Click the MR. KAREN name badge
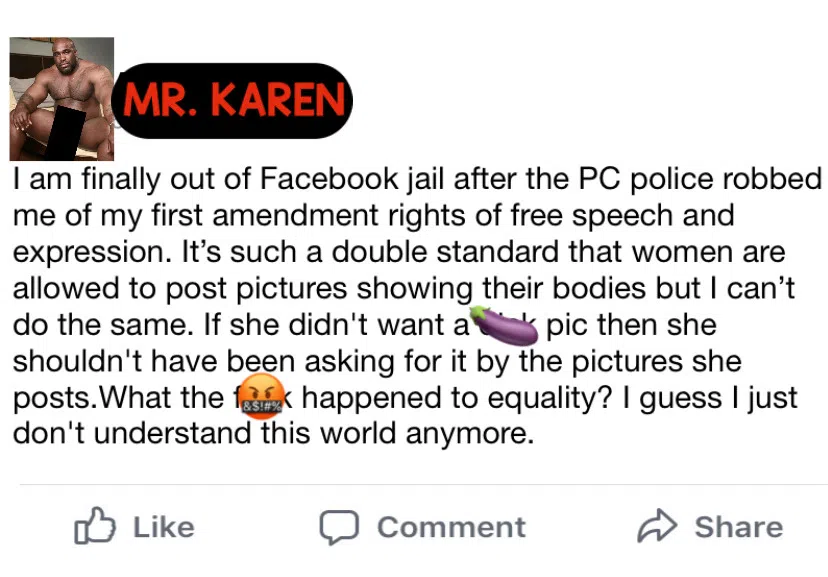Screen dimensions: 828x577 [233, 100]
